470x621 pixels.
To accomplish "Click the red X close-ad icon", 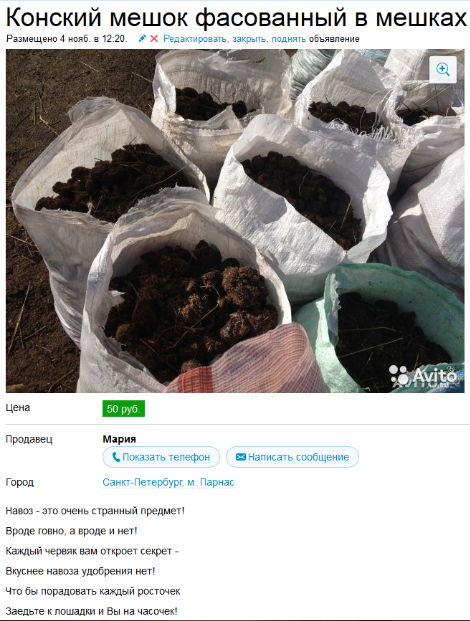I will pyautogui.click(x=154, y=38).
